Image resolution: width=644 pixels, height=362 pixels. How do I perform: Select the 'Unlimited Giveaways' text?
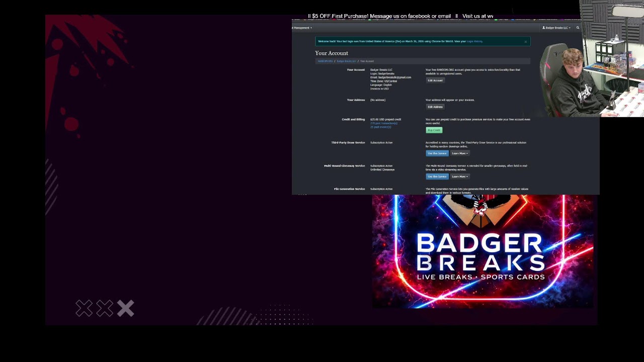click(382, 169)
